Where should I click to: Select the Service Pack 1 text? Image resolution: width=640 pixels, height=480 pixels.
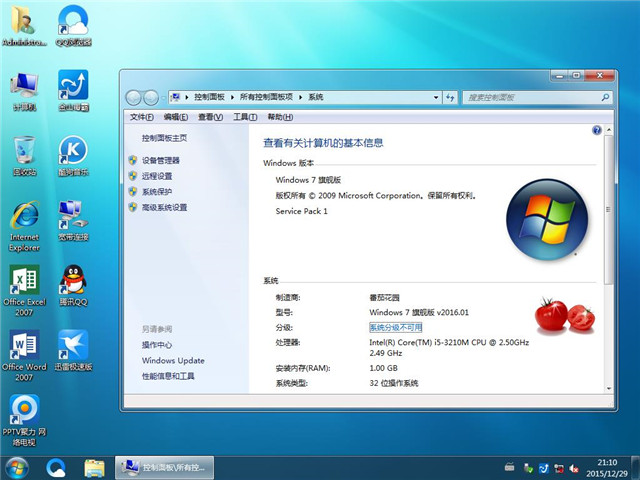click(301, 211)
